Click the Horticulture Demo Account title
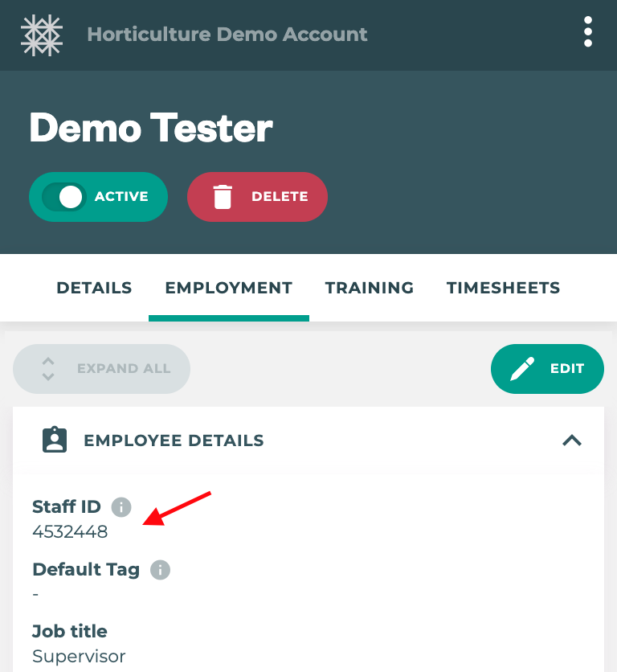 tap(227, 35)
